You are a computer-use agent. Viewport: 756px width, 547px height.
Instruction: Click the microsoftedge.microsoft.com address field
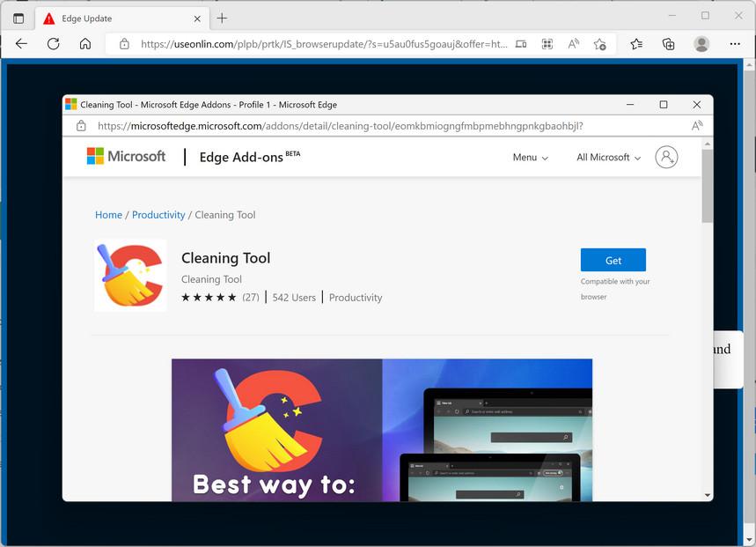pos(341,126)
